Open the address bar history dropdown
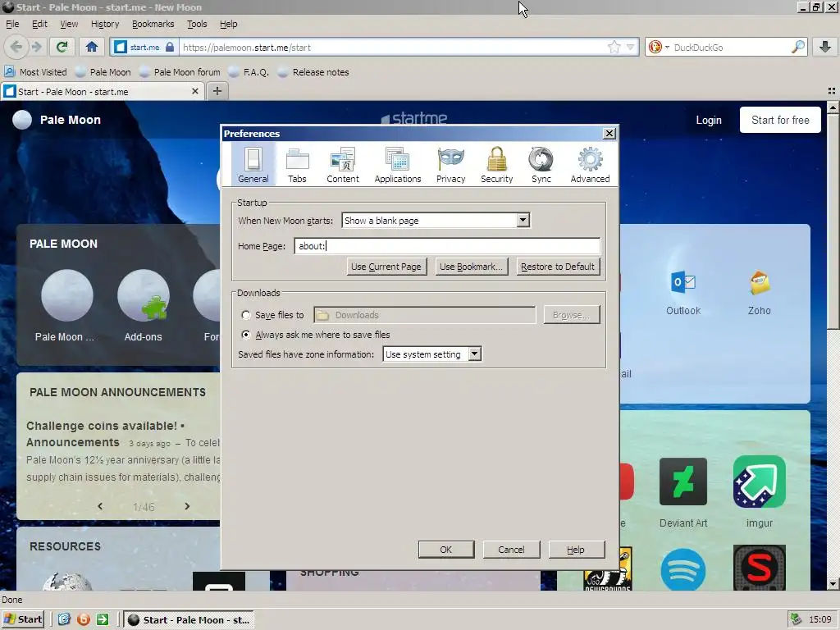 (x=631, y=47)
